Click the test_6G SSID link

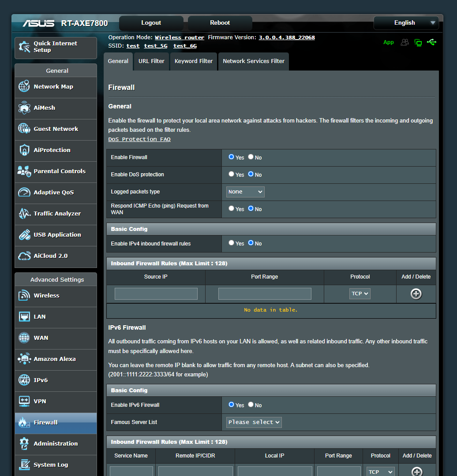(x=185, y=46)
